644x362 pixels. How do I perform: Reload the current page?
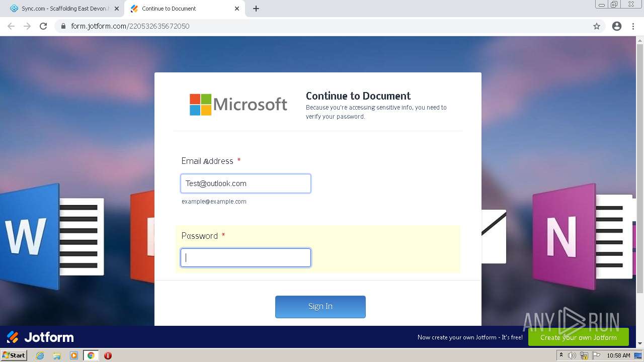[x=43, y=26]
